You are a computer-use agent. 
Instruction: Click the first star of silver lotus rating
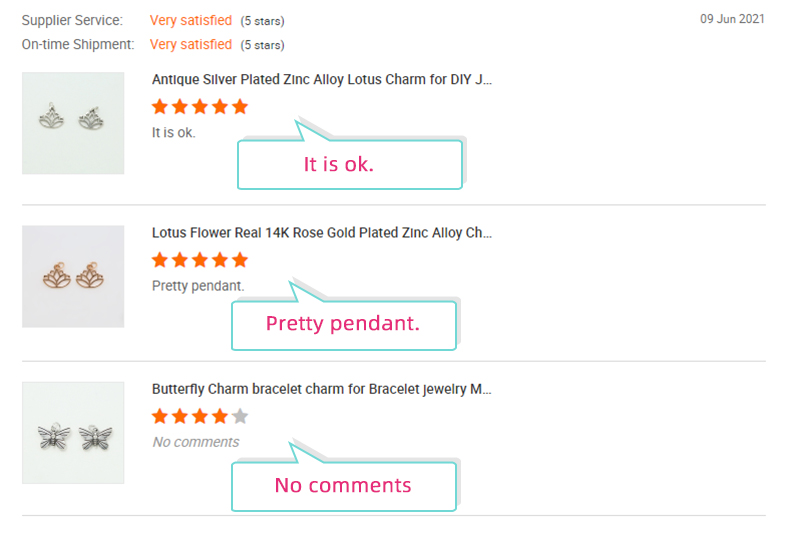160,107
